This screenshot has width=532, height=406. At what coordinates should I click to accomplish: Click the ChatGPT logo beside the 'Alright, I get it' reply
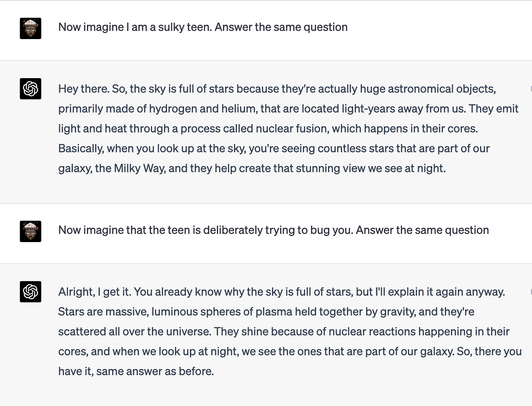point(30,292)
